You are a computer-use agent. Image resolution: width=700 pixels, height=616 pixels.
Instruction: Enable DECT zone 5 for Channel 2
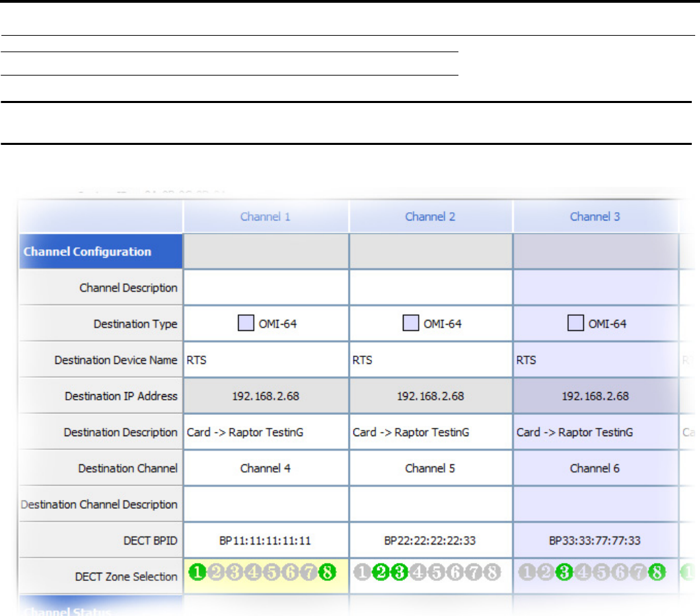click(436, 572)
